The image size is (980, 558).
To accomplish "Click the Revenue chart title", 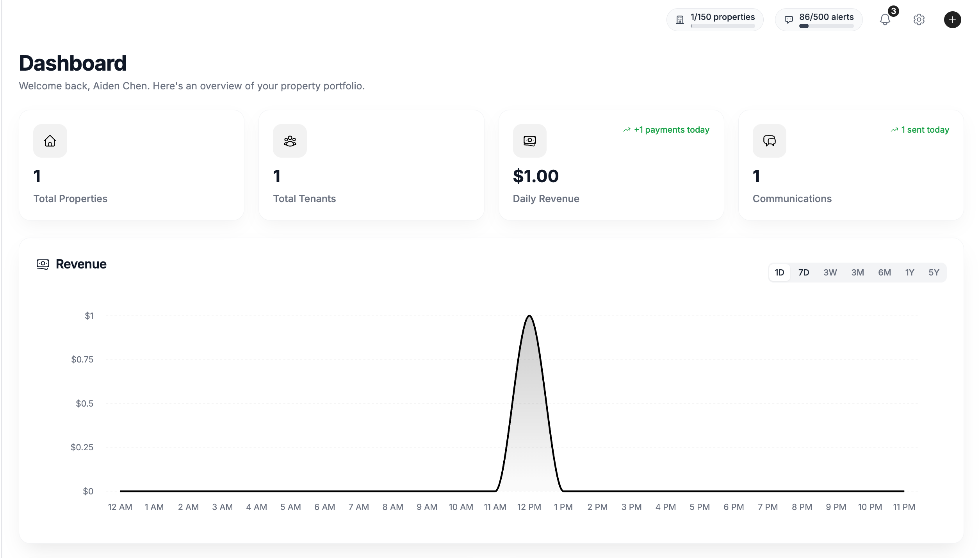I will pos(81,264).
